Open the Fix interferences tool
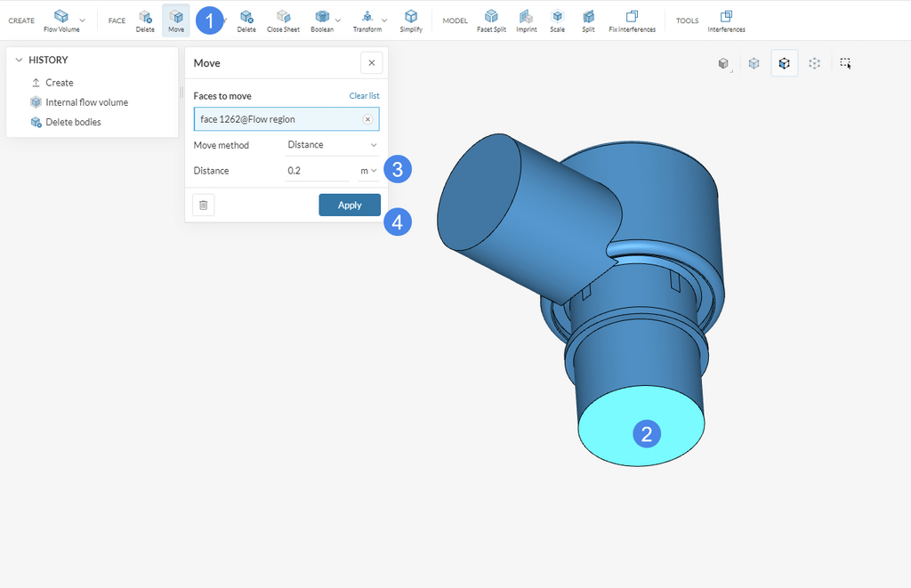The height and width of the screenshot is (588, 911). (x=633, y=20)
